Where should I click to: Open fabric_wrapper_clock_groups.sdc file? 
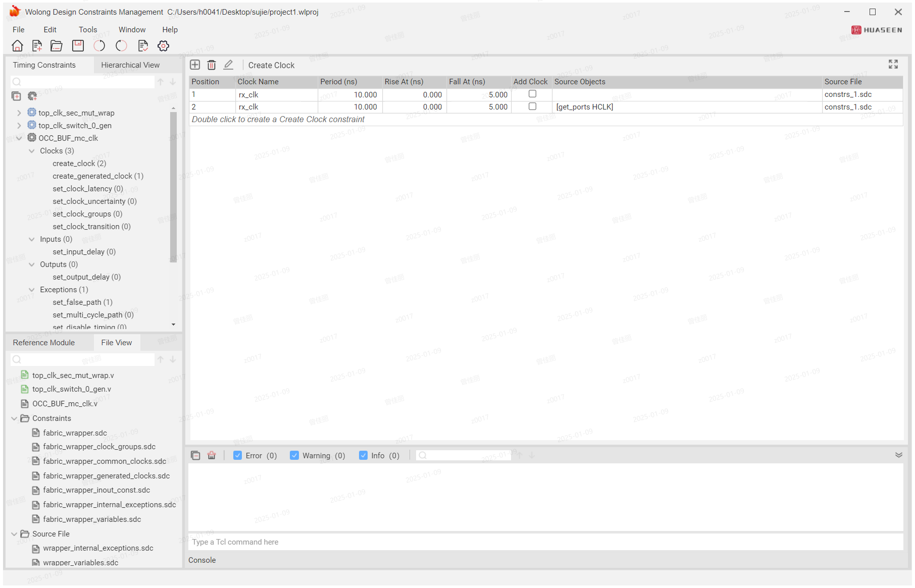pyautogui.click(x=99, y=447)
